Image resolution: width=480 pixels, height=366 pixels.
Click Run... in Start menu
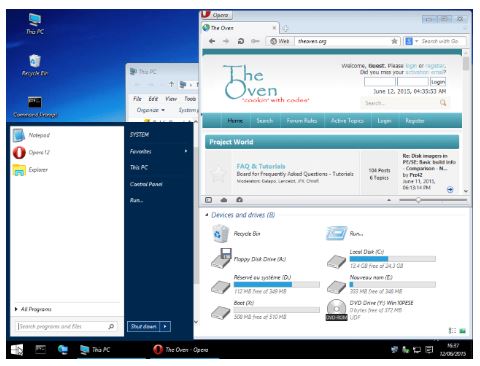click(136, 200)
